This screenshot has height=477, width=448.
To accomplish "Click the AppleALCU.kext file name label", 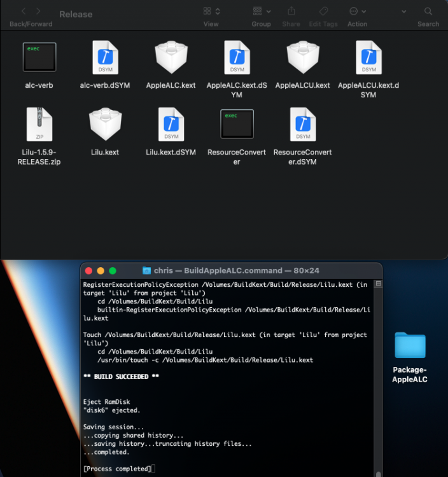I will [x=303, y=85].
